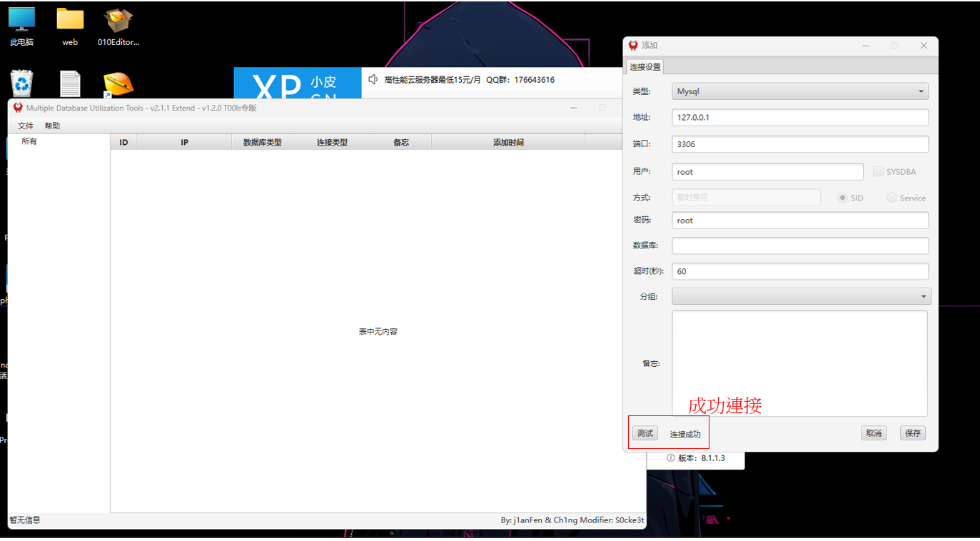Open the orange pen shortcut icon on desktop
This screenshot has width=980, height=541.
(x=118, y=84)
